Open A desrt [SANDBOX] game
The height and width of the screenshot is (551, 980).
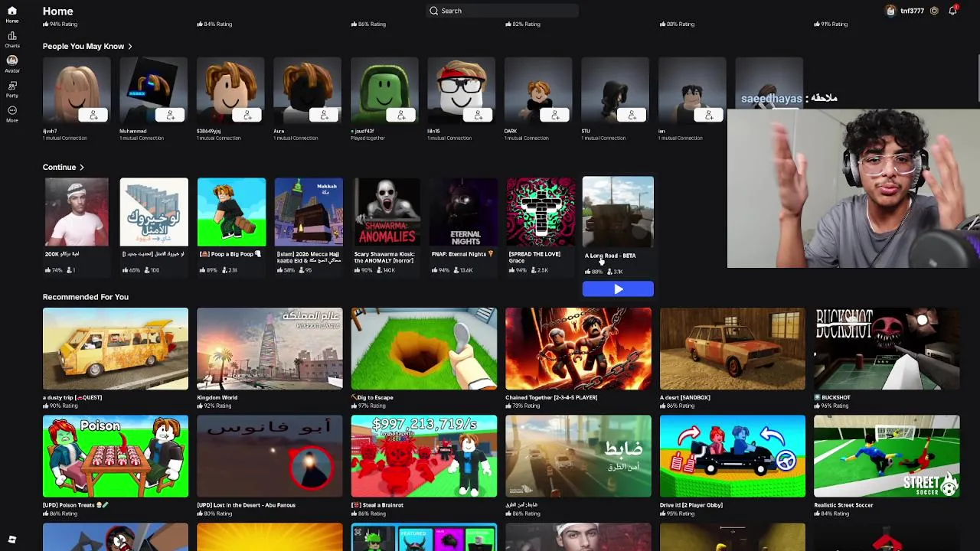pyautogui.click(x=733, y=349)
